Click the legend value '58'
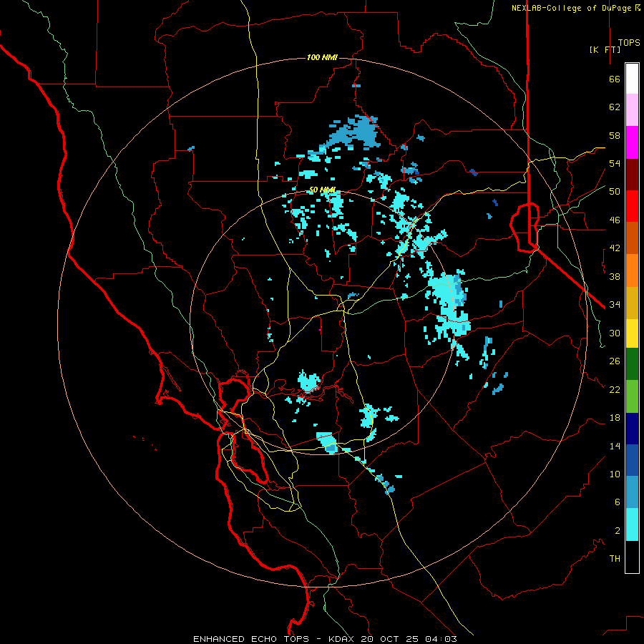This screenshot has width=644, height=644. tap(615, 135)
